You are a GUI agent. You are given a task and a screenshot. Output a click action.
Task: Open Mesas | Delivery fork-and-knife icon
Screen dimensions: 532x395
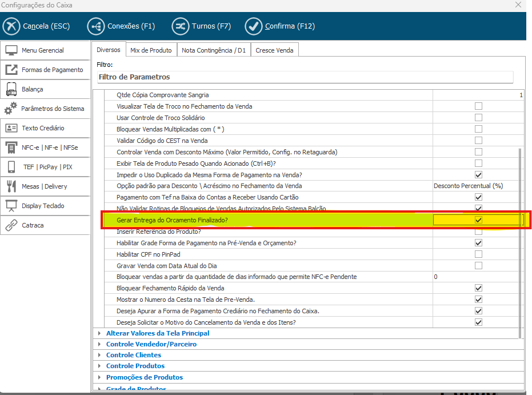(11, 186)
